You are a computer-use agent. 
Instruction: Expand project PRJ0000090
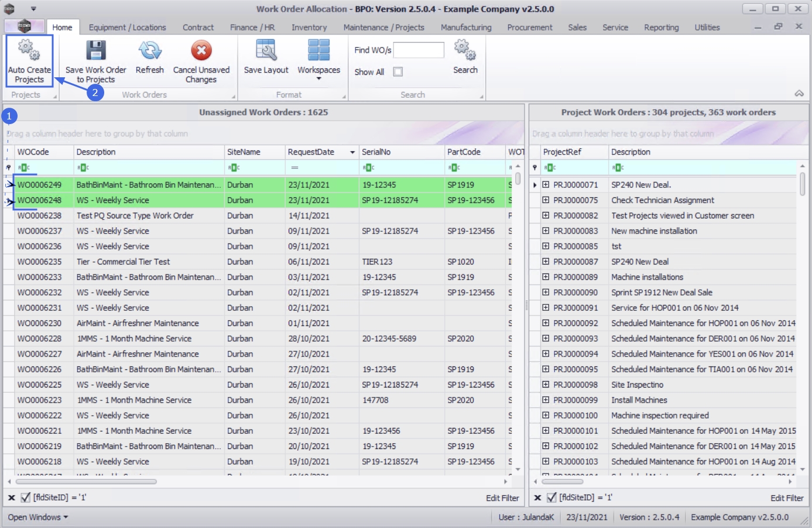546,292
